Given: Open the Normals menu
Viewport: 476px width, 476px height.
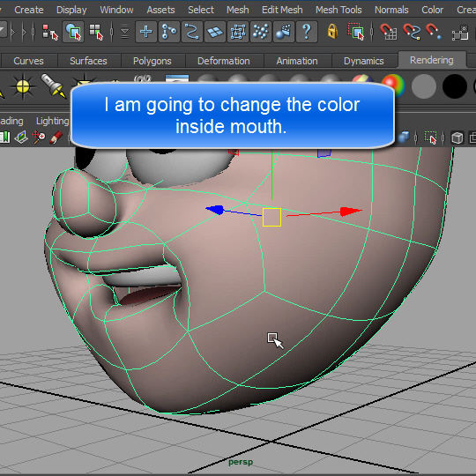Looking at the screenshot, I should click(391, 10).
